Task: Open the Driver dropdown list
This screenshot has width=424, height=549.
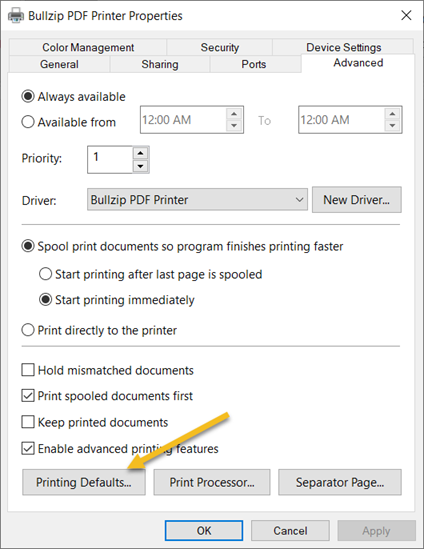Action: 197,200
